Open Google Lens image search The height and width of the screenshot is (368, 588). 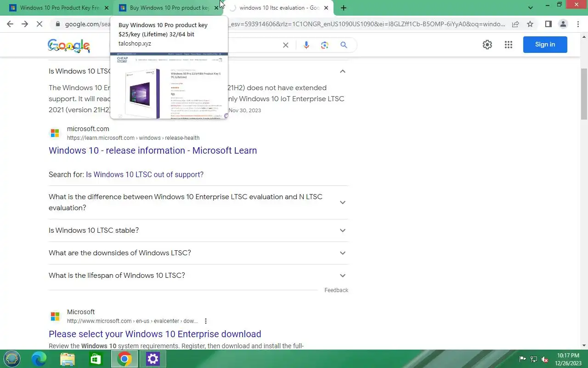[325, 45]
